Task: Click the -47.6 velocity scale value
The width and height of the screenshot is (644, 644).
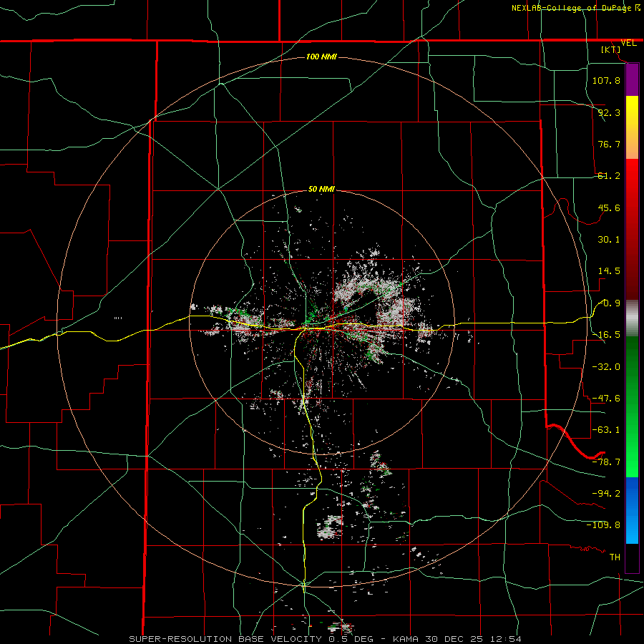Action: point(606,398)
